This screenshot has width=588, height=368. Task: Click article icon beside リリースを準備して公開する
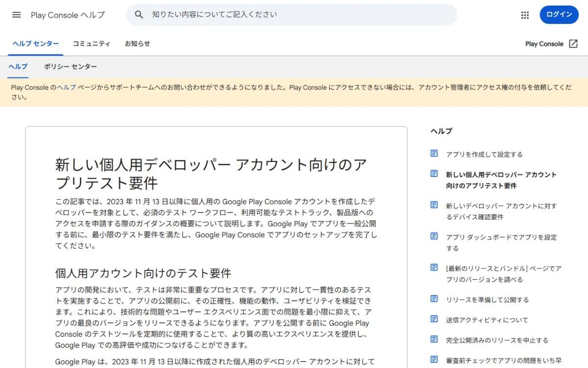[434, 299]
